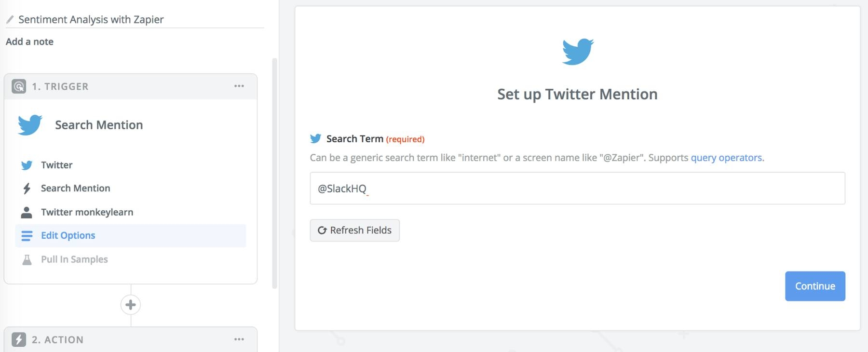Open the query operators link
868x352 pixels.
coord(726,158)
